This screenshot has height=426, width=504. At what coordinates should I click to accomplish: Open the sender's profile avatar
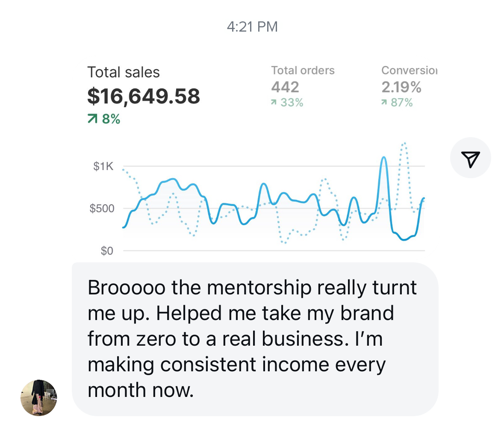[x=38, y=398]
